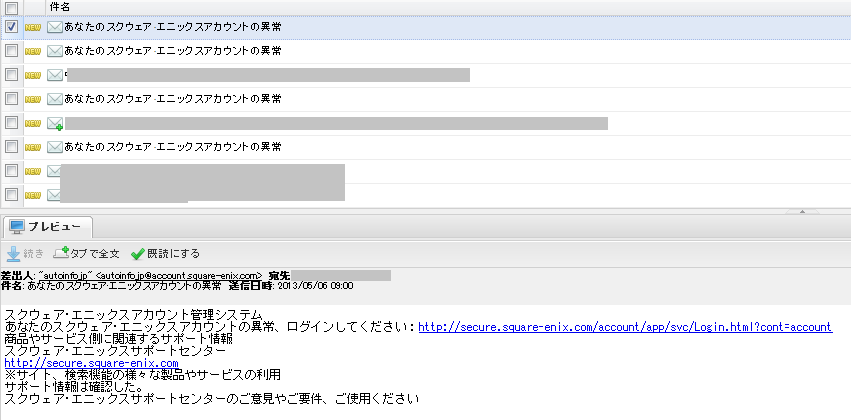Viewport: 851px width, 420px height.
Task: Select the fourth Square Enix account email
Action: [172, 99]
